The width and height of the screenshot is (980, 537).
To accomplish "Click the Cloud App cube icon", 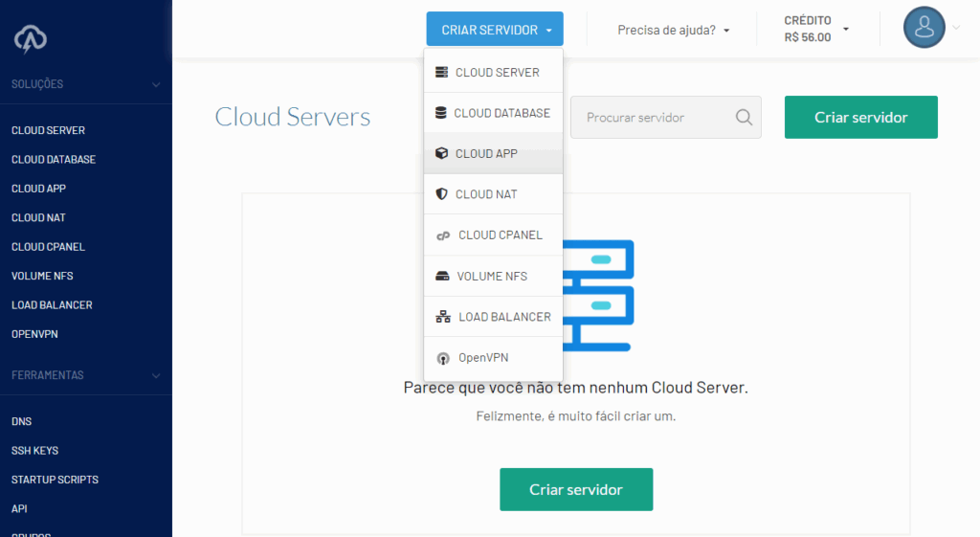I will (441, 154).
